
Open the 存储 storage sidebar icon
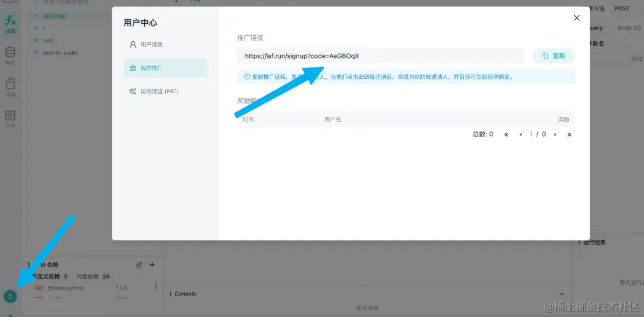[x=10, y=88]
